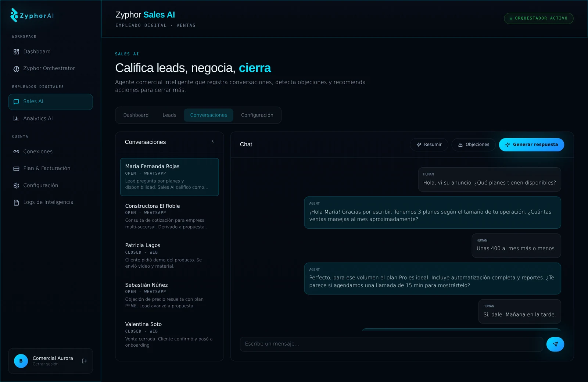
Task: Click message 'Sí, dale. Mañana en la tarde.'
Action: click(520, 311)
